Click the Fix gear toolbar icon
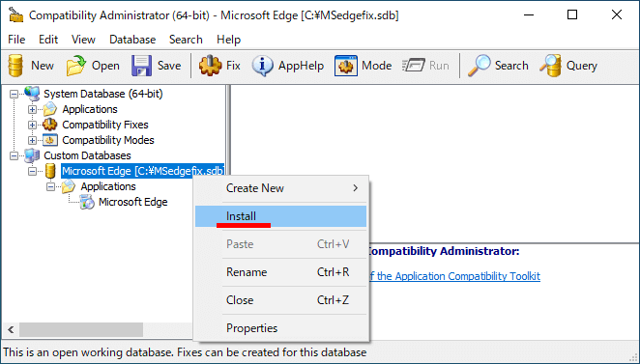 pyautogui.click(x=210, y=66)
